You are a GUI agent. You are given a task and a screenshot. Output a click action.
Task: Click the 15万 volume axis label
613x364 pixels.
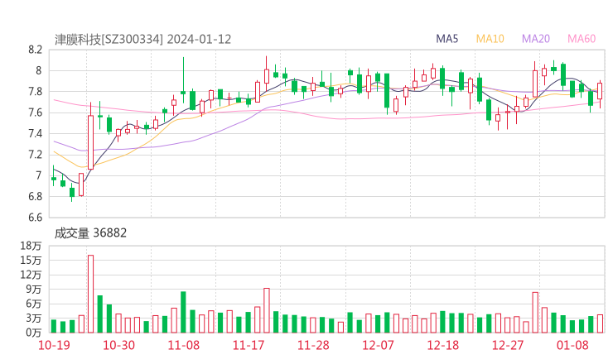(31, 260)
